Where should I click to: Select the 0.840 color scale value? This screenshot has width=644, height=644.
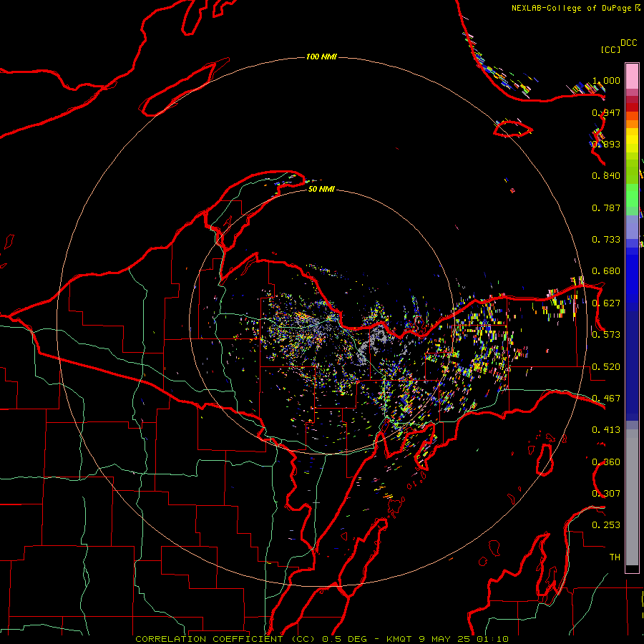606,176
